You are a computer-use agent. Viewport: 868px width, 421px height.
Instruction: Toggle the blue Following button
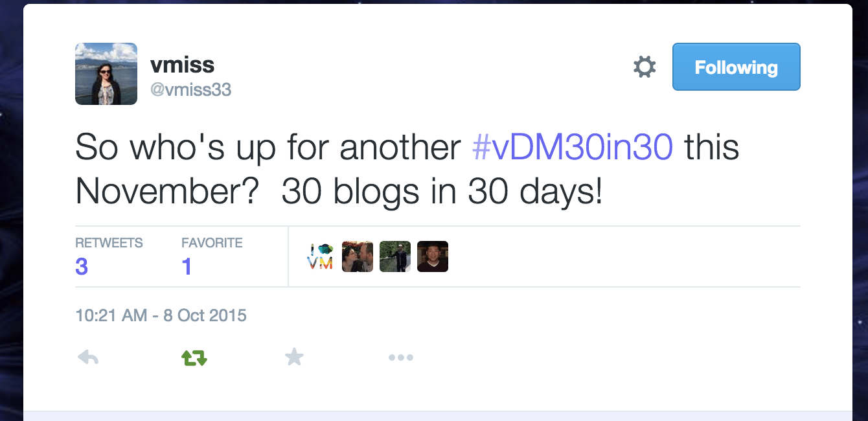click(736, 67)
